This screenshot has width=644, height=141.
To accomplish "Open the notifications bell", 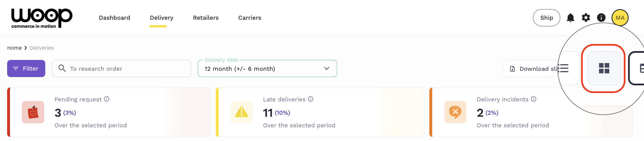I will (570, 18).
